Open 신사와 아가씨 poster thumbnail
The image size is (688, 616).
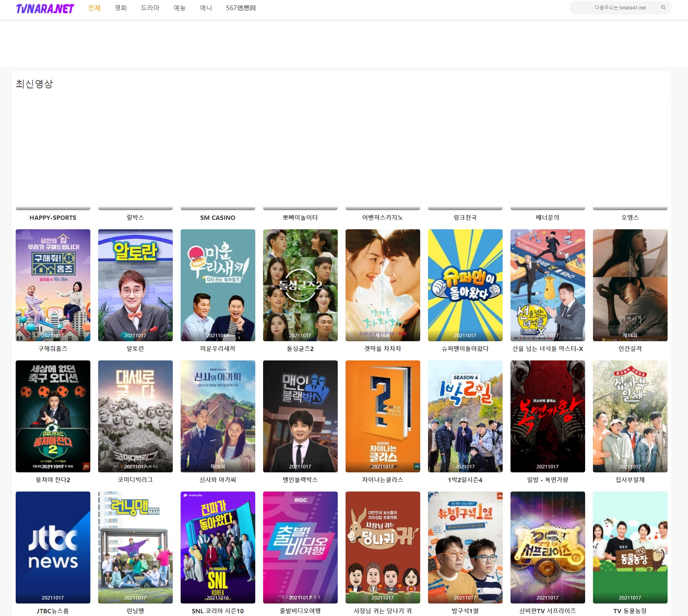(x=218, y=416)
